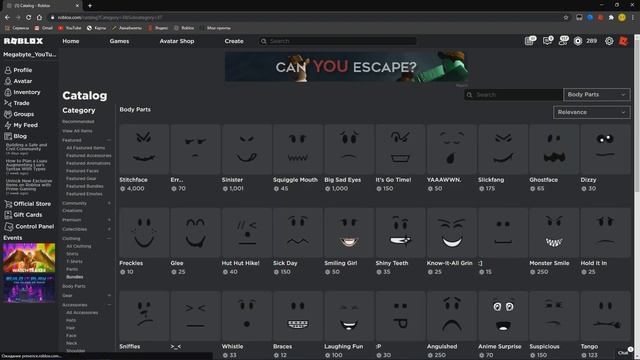Image resolution: width=640 pixels, height=360 pixels.
Task: Open a new browser tab with plus
Action: coord(90,6)
